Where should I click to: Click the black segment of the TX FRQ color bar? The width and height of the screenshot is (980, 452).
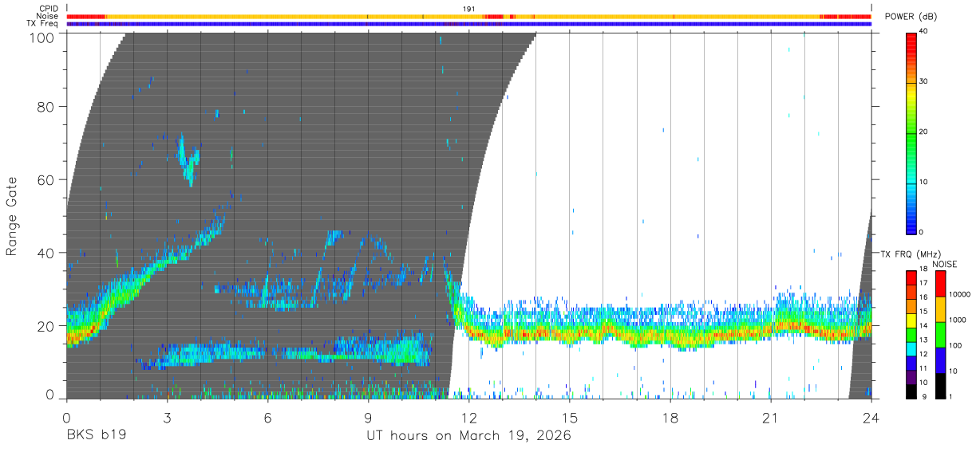click(x=911, y=391)
